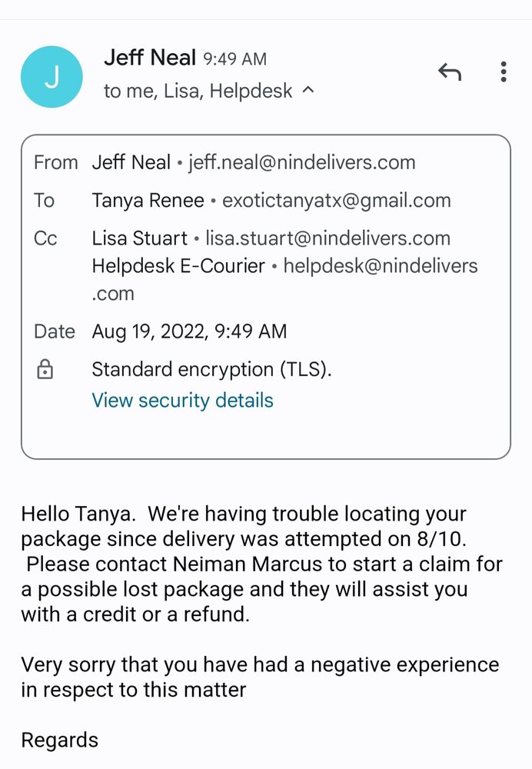Viewport: 532px width, 769px height.
Task: Click the Standard encryption (TLS) text
Action: coord(211,369)
